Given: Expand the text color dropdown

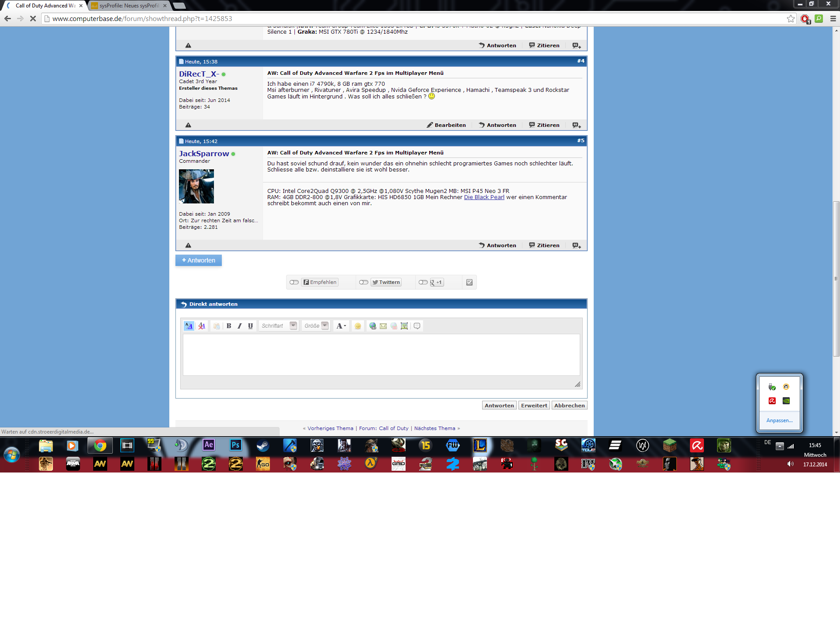Looking at the screenshot, I should tap(341, 326).
